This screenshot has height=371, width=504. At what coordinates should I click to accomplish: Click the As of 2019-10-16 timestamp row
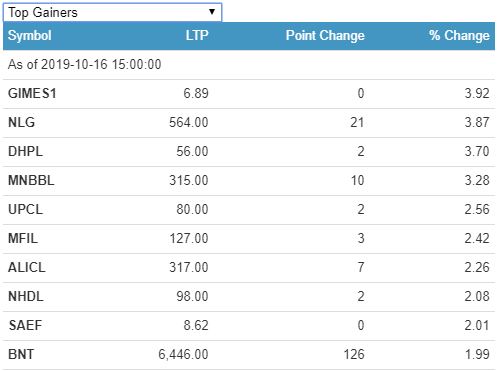(x=249, y=65)
